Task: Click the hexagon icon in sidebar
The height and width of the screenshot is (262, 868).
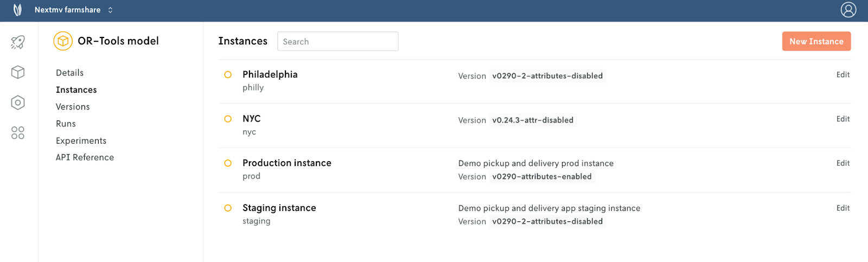Action: 18,103
